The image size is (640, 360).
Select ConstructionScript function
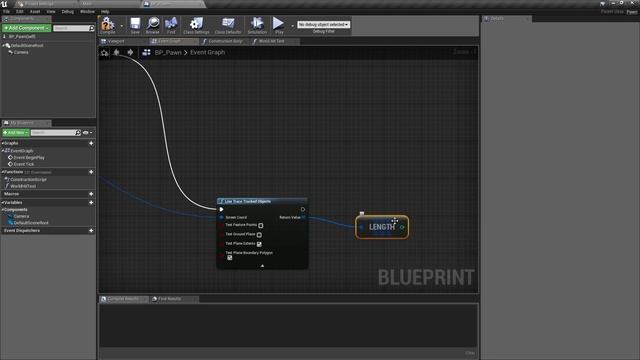[x=28, y=180]
